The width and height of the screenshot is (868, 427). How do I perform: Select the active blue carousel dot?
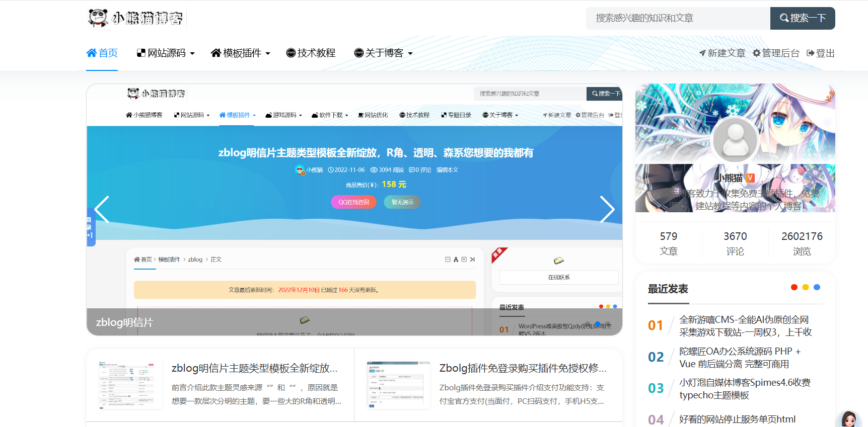click(598, 324)
